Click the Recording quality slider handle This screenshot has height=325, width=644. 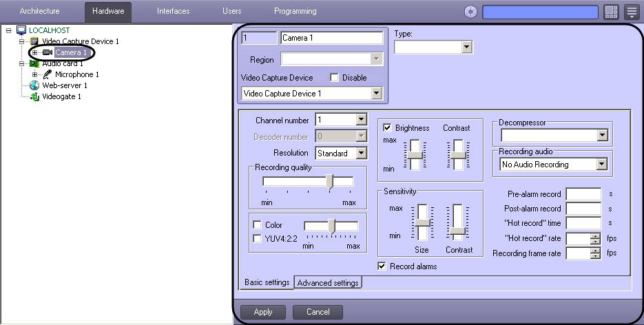click(x=330, y=182)
